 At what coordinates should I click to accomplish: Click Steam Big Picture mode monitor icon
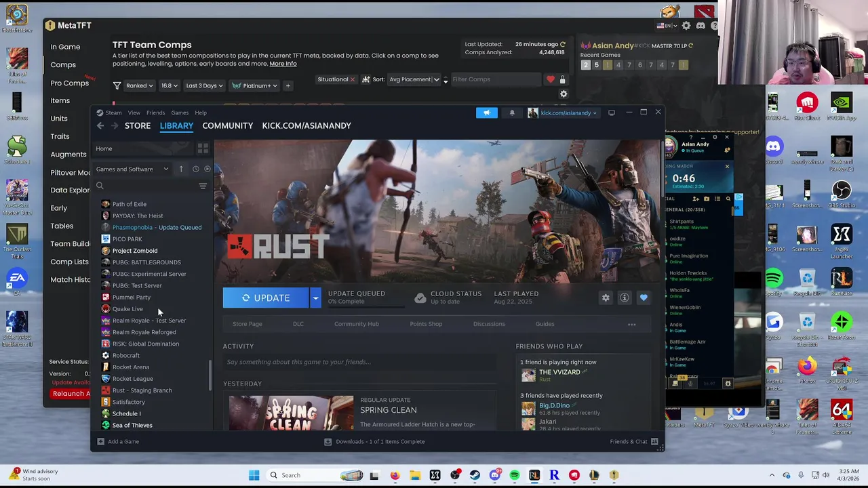pos(611,113)
